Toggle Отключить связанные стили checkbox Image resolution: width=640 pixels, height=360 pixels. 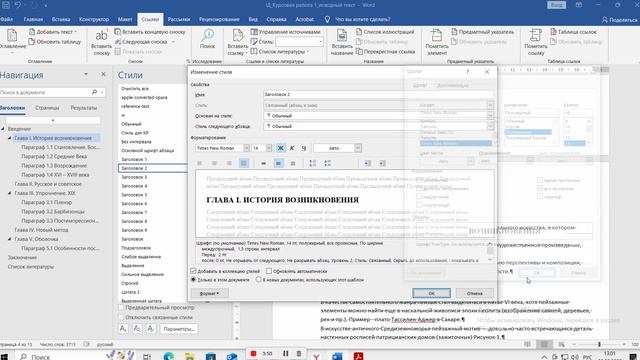(121, 317)
